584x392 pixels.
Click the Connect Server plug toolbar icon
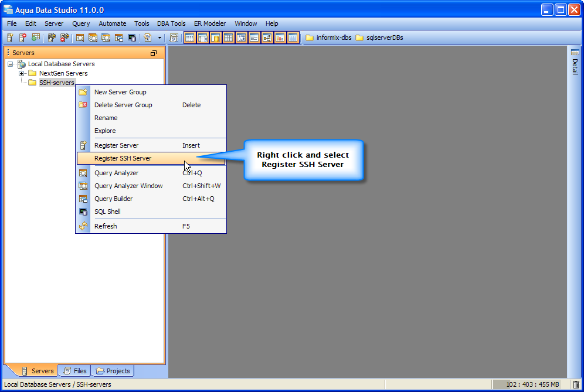[x=52, y=38]
